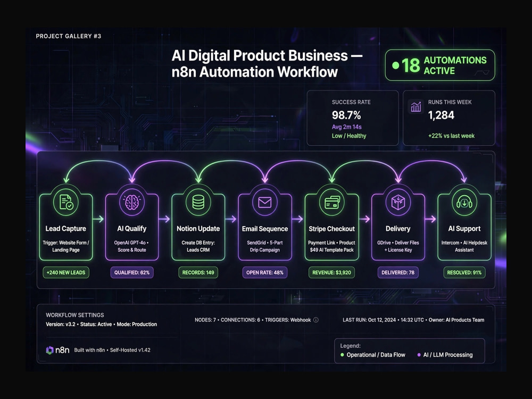
Task: Click the REVENUE: $3,920 badge
Action: [332, 272]
